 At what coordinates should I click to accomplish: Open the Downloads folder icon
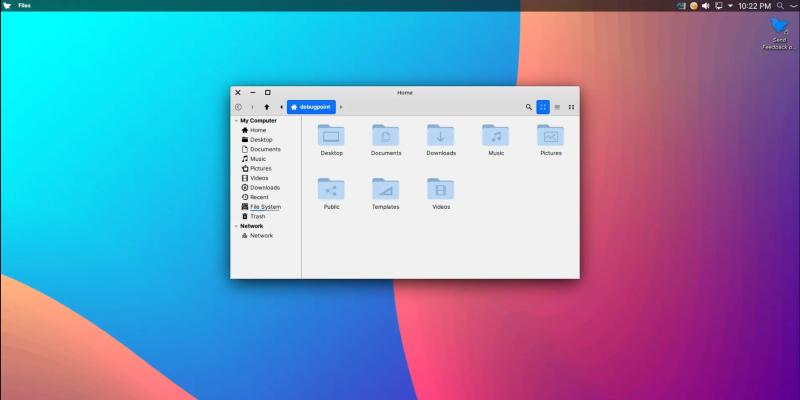tap(441, 135)
